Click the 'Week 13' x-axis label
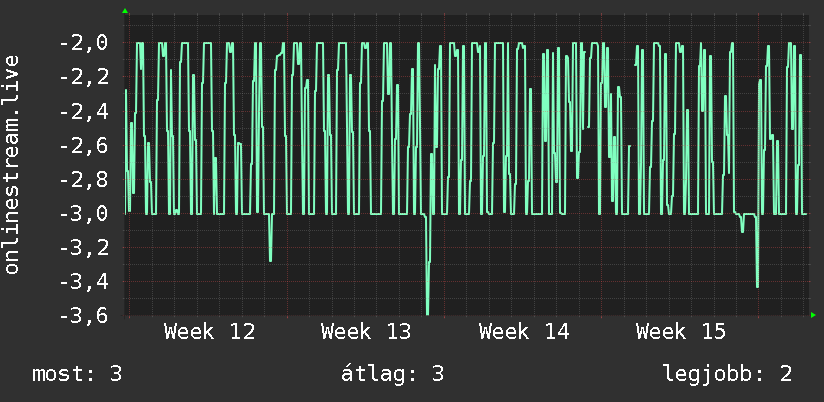Image resolution: width=824 pixels, height=402 pixels. point(366,332)
